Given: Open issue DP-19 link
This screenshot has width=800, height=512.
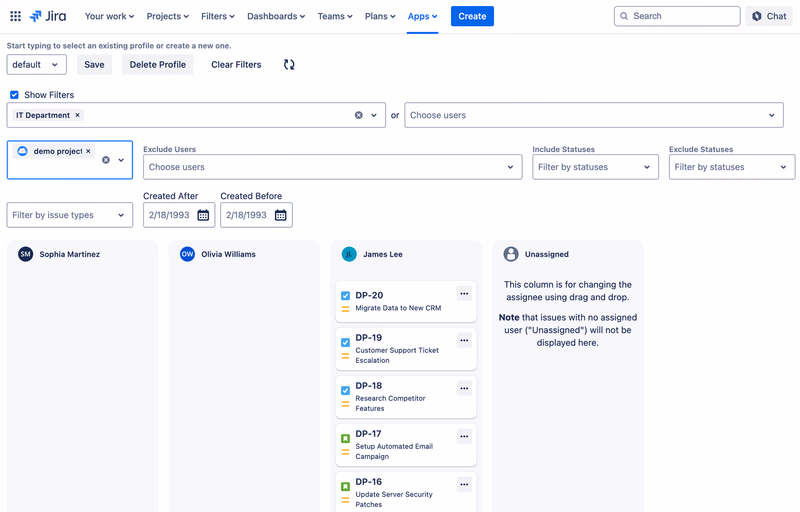Looking at the screenshot, I should click(368, 337).
